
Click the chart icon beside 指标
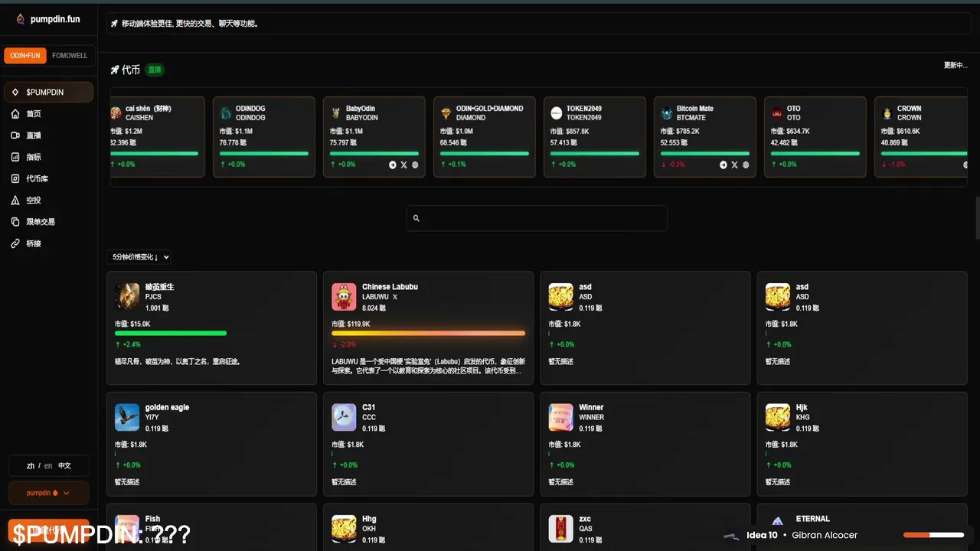coord(15,157)
